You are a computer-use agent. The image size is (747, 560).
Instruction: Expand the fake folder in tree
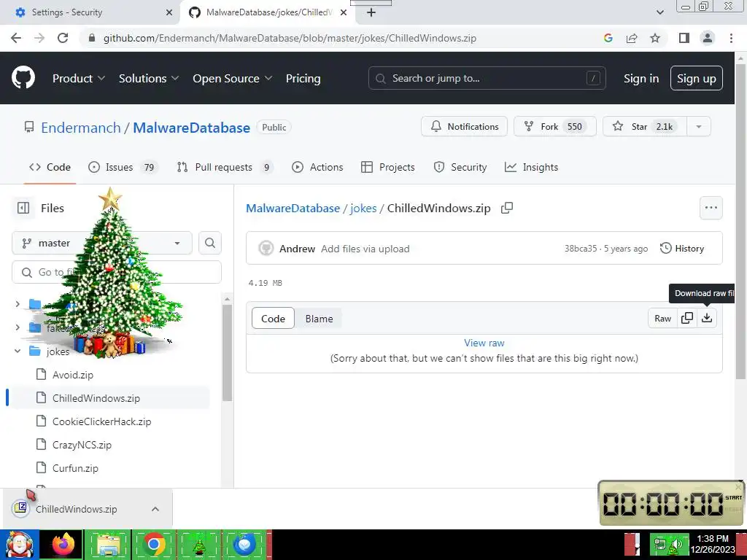pyautogui.click(x=18, y=327)
